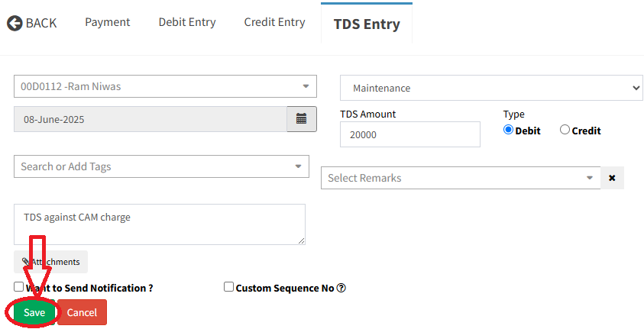
Task: Click the Attachments paperclip button
Action: point(51,262)
